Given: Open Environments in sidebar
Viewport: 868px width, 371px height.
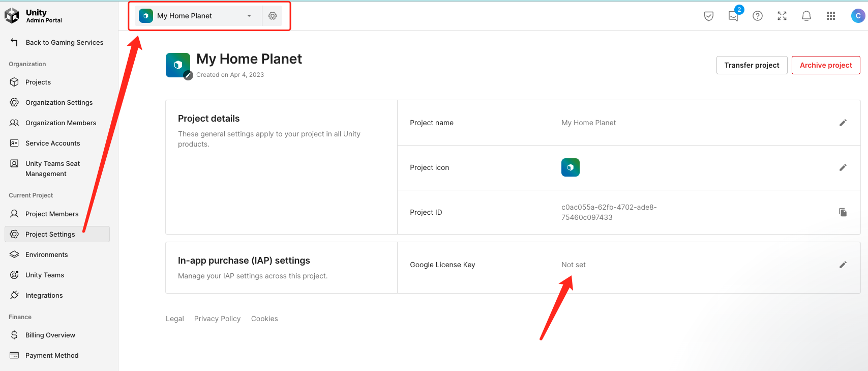Looking at the screenshot, I should (46, 254).
